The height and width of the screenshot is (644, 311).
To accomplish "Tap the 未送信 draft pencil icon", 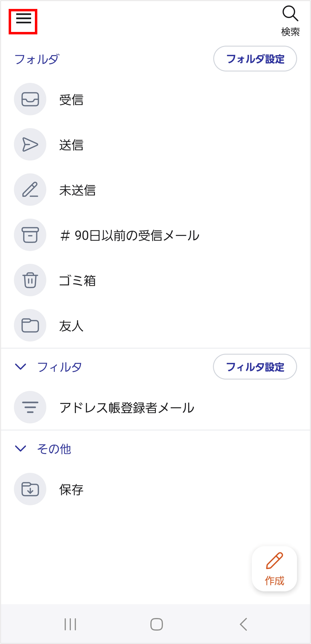I will click(30, 189).
